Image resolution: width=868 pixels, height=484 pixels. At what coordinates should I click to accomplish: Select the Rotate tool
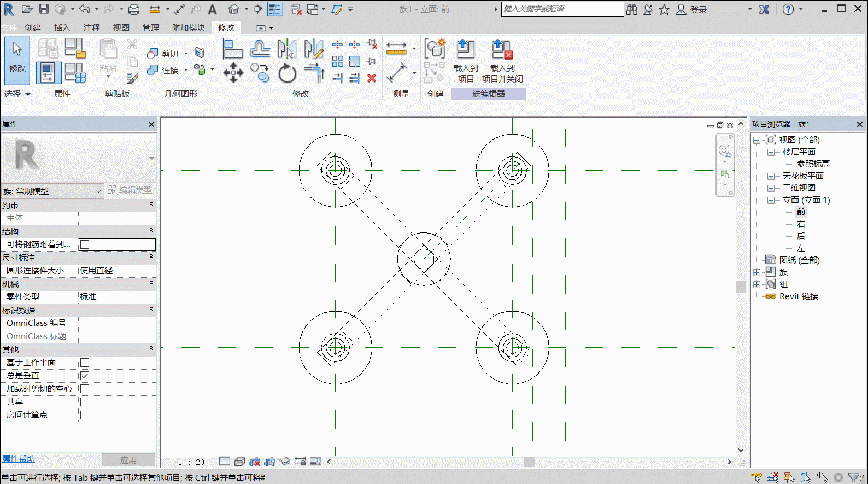tap(287, 73)
